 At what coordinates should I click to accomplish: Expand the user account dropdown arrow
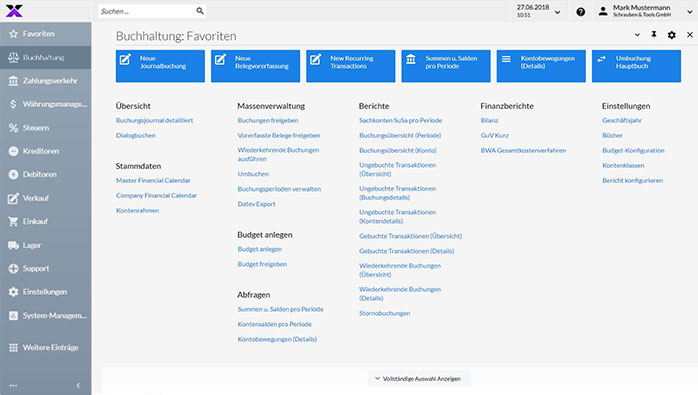(x=690, y=12)
